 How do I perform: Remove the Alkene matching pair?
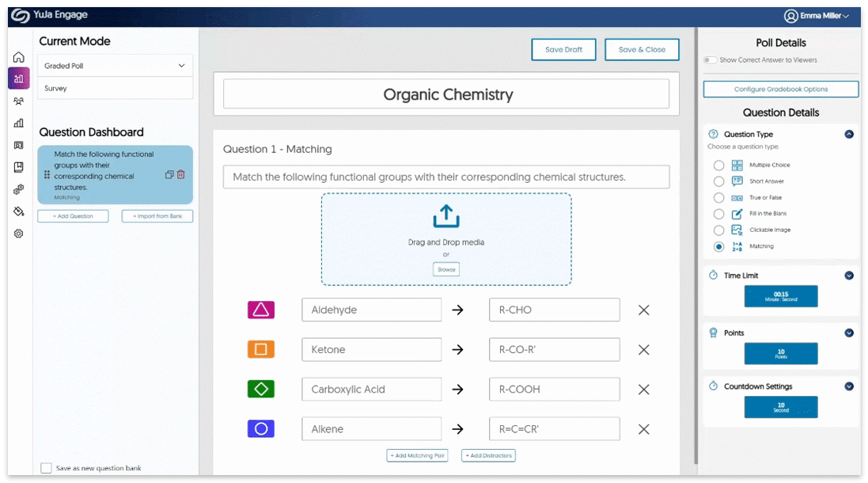click(x=643, y=429)
